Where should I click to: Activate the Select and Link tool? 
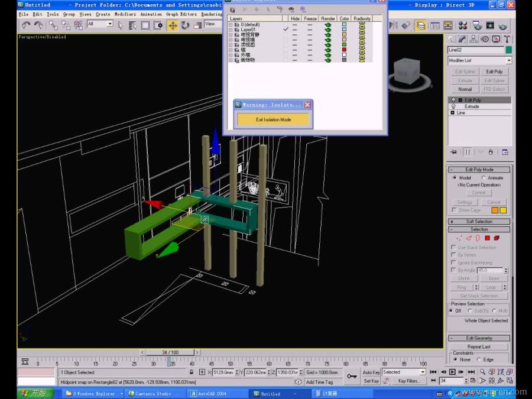pyautogui.click(x=53, y=25)
